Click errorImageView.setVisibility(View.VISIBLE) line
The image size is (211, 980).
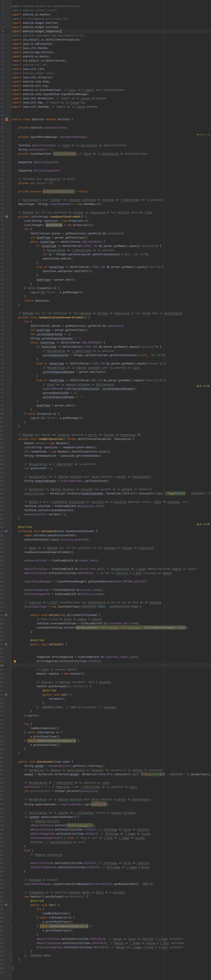click(x=69, y=661)
